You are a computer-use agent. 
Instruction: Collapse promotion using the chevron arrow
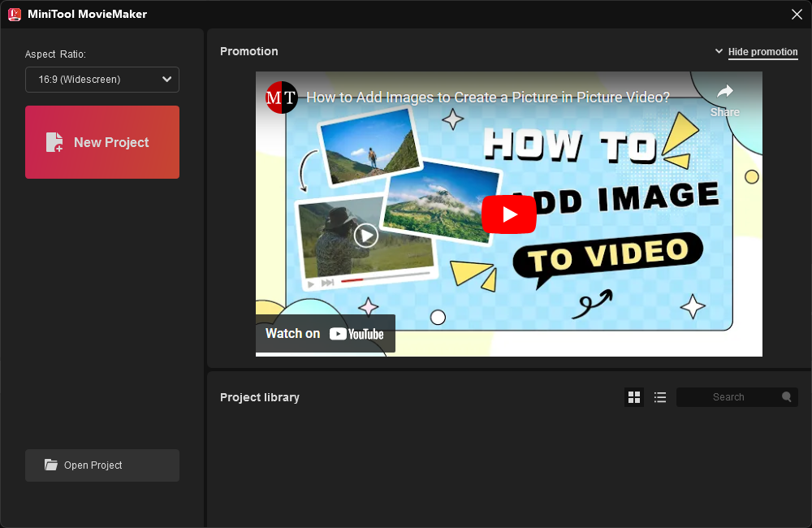[719, 51]
